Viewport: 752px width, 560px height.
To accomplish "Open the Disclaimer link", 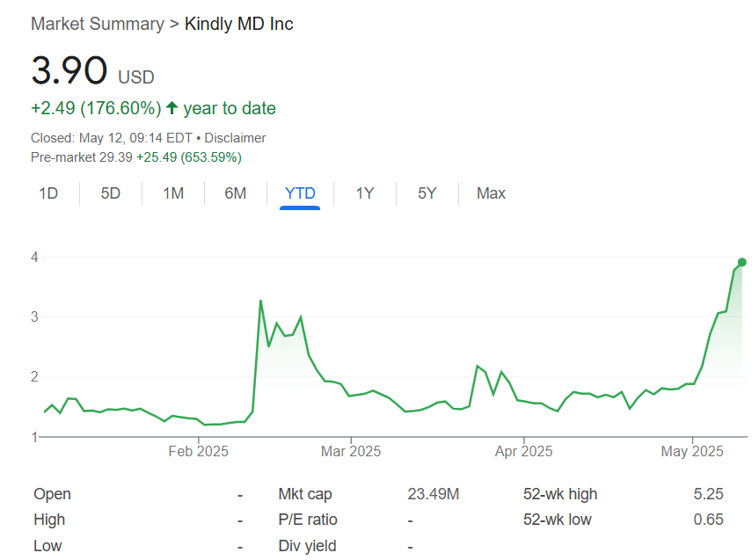I will click(x=235, y=138).
